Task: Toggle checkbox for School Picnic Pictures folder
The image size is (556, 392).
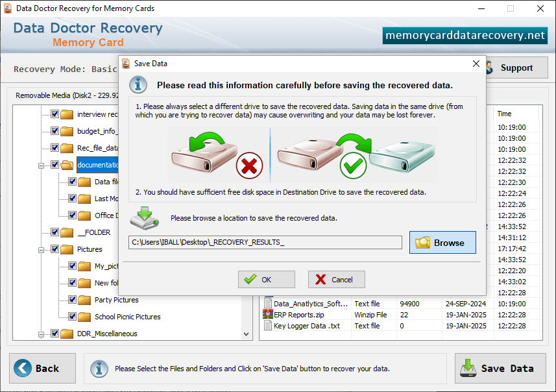Action: click(x=72, y=317)
